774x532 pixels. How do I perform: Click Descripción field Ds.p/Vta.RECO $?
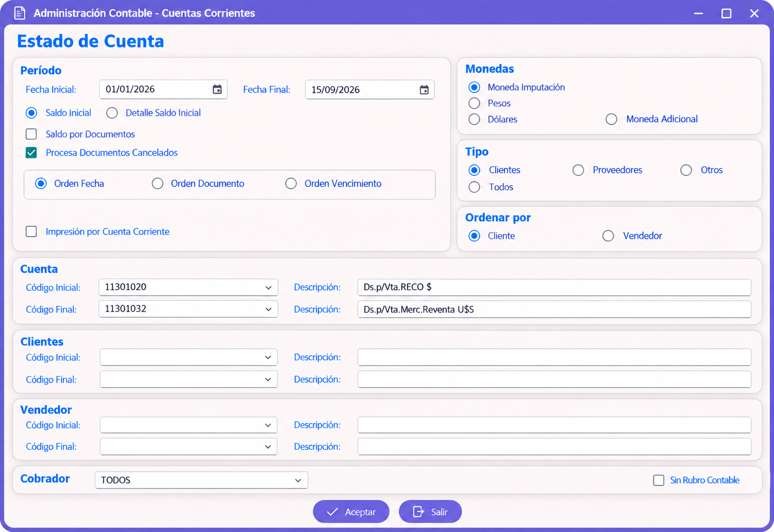click(554, 287)
